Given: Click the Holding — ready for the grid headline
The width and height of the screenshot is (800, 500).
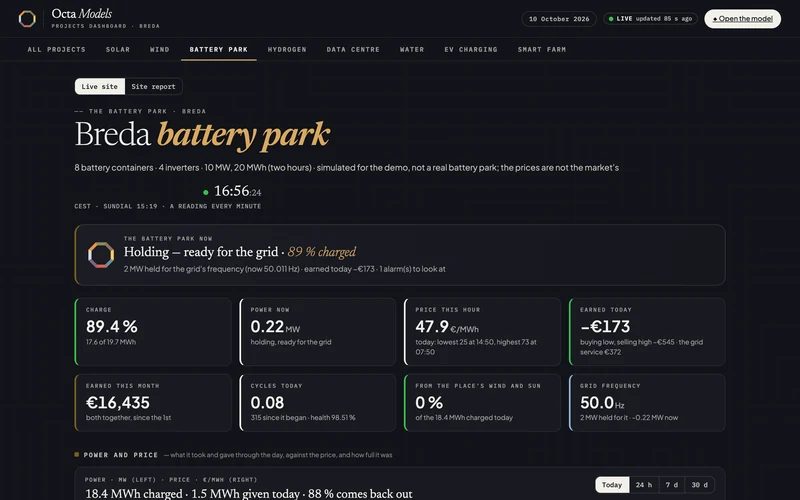Looking at the screenshot, I should click(201, 252).
